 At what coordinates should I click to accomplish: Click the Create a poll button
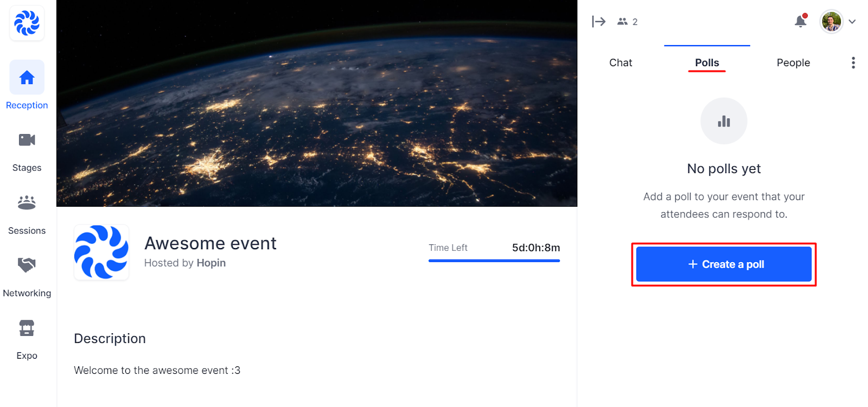(724, 264)
